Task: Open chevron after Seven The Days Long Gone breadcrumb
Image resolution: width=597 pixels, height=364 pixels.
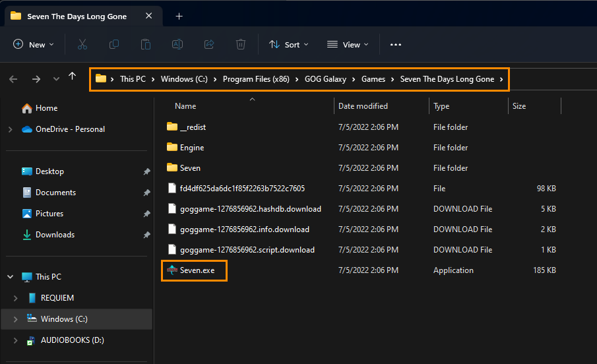Action: point(501,79)
